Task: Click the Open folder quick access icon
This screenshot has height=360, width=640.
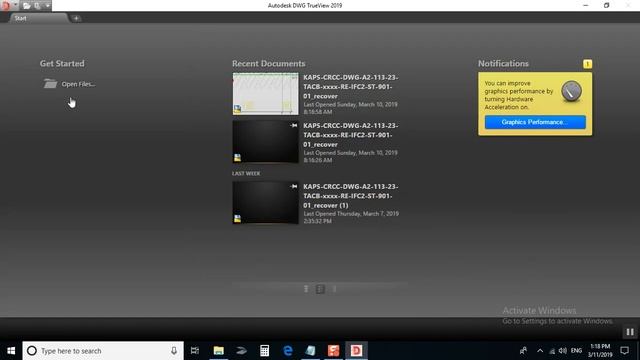Action: [27, 6]
